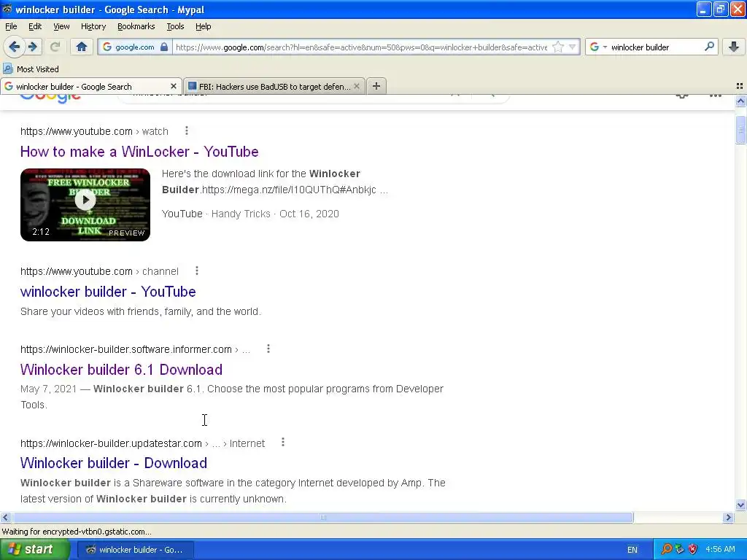The height and width of the screenshot is (560, 747).
Task: Click the EN language indicator in taskbar
Action: 632,550
